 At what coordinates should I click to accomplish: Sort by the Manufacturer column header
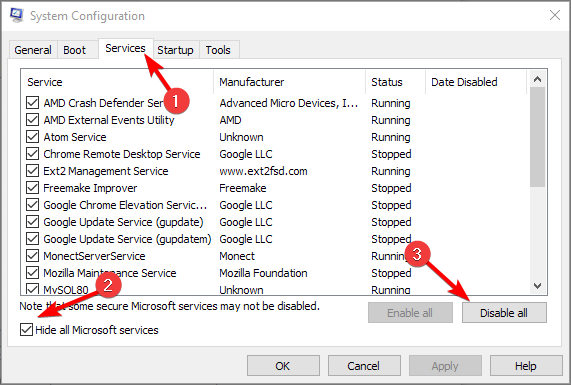pos(290,82)
